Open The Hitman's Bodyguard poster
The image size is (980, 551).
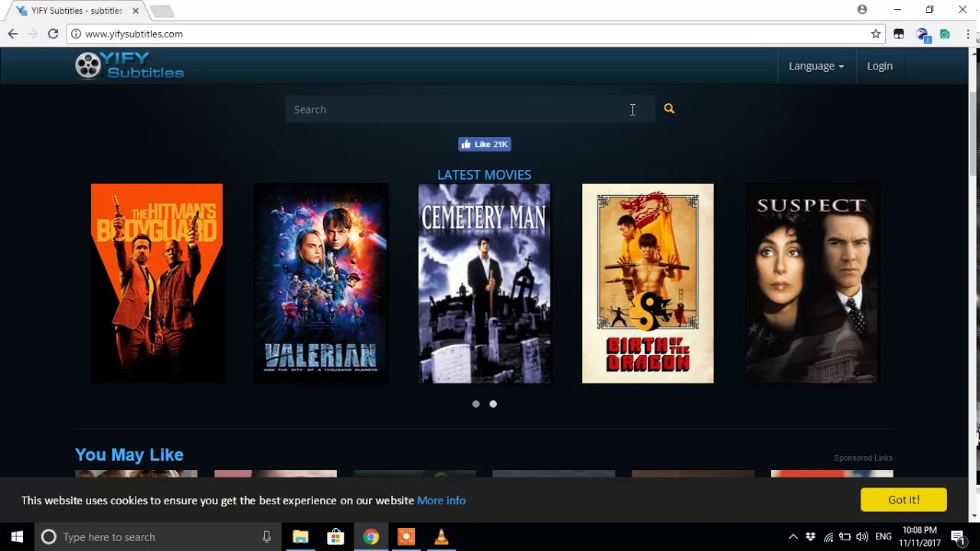click(x=157, y=283)
